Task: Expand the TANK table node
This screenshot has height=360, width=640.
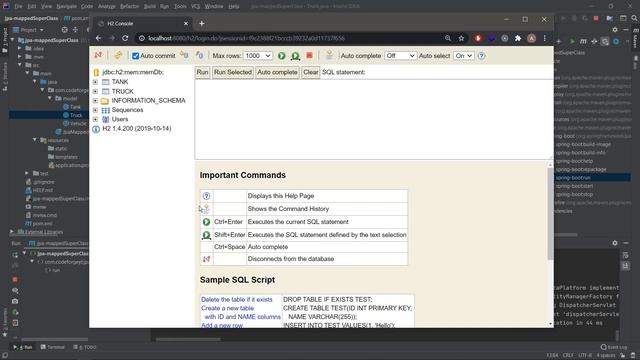Action: point(95,82)
